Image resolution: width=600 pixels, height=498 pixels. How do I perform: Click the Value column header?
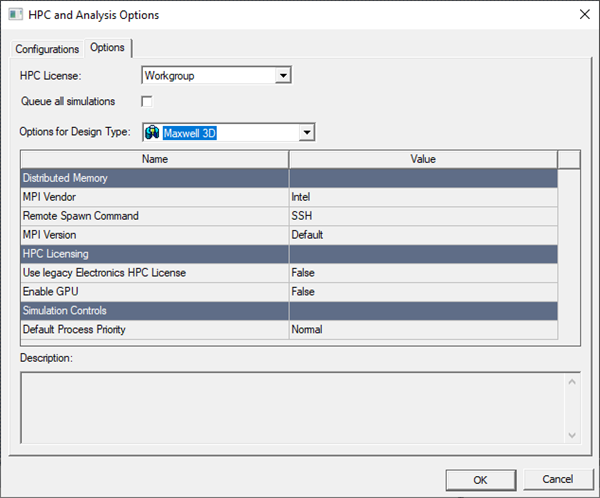coord(423,159)
